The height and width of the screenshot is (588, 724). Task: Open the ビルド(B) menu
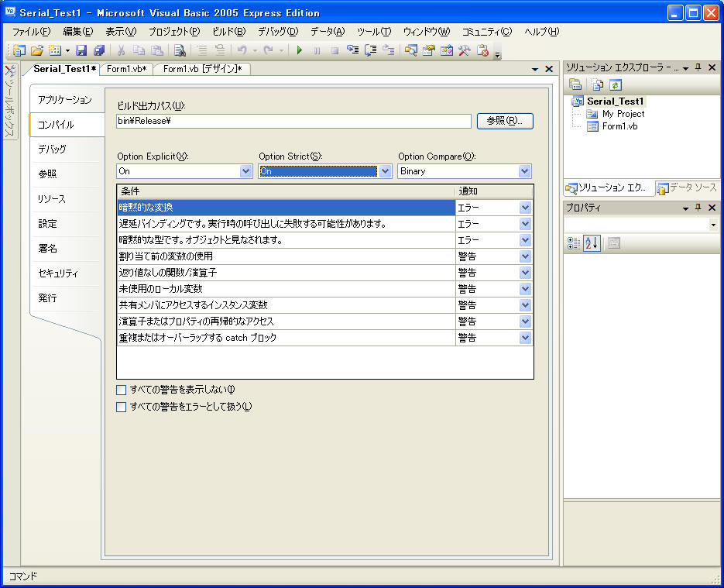tap(229, 32)
